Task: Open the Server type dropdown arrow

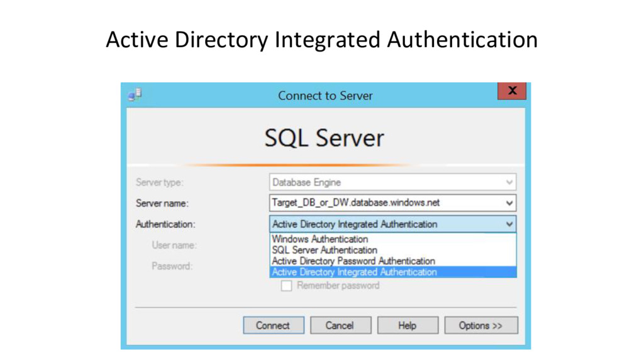Action: pyautogui.click(x=509, y=182)
